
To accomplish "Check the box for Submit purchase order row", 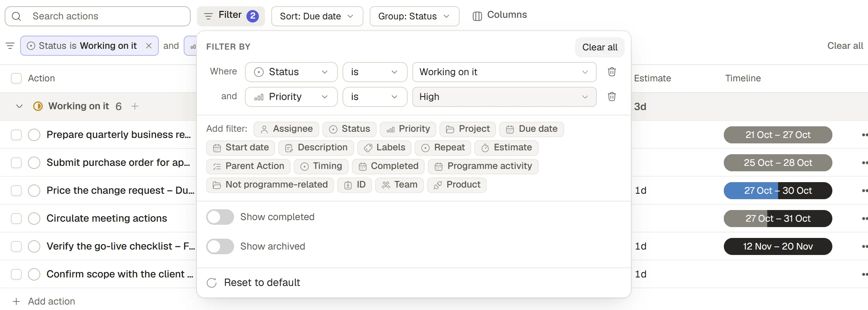I will click(x=16, y=163).
